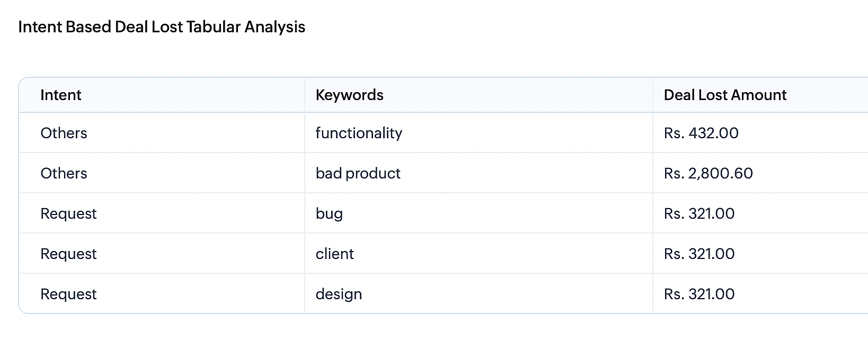
Task: Click the Rs. 432.00 amount
Action: (x=701, y=133)
